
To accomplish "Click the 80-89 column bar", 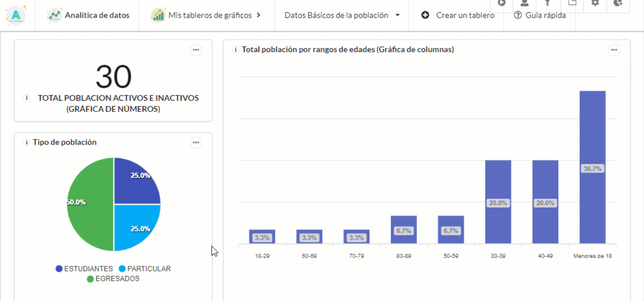I will point(403,230).
